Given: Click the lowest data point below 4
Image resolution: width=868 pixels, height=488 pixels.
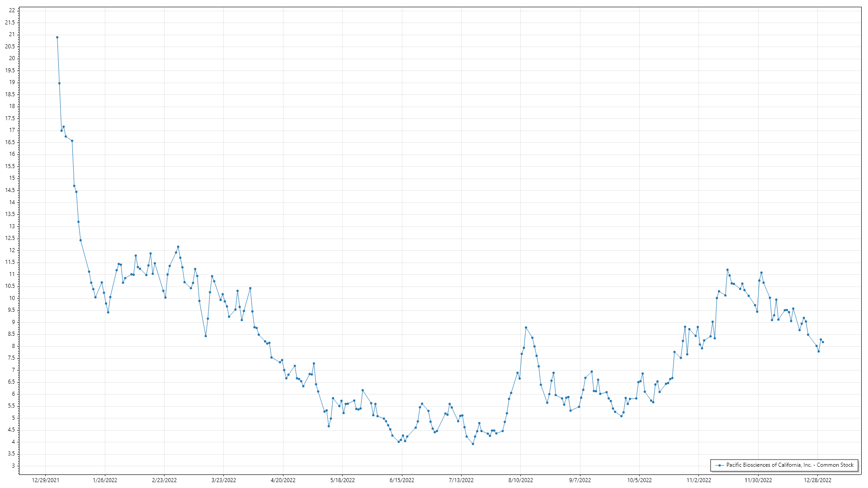Looking at the screenshot, I should click(473, 444).
